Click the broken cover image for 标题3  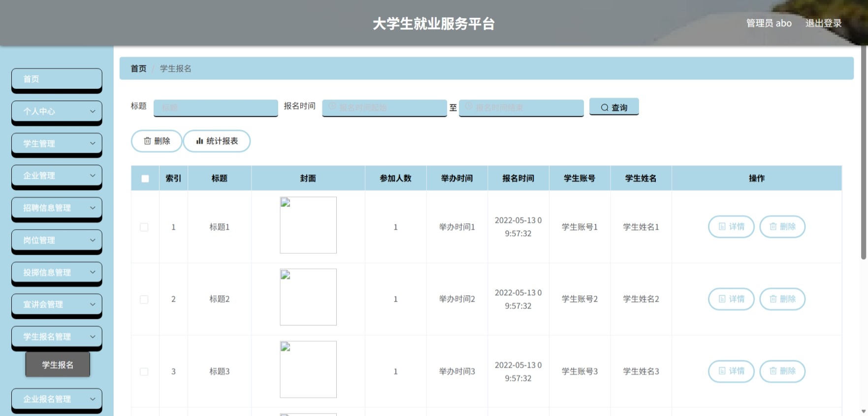coord(308,370)
